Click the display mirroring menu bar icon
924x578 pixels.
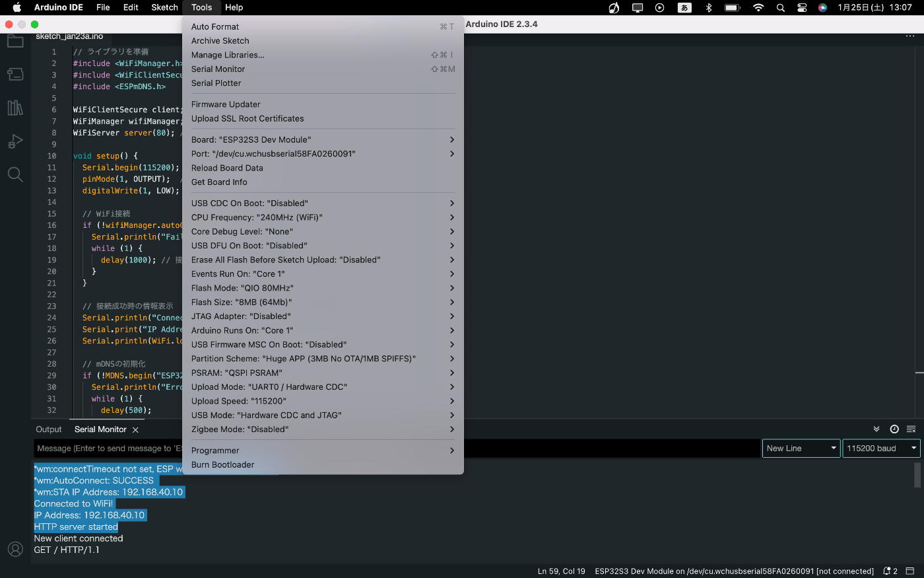click(638, 7)
